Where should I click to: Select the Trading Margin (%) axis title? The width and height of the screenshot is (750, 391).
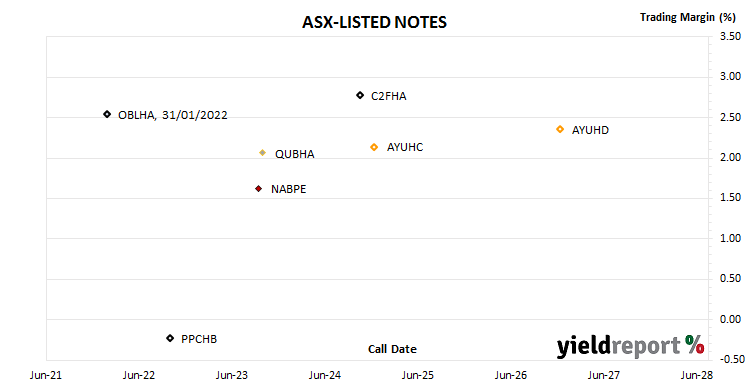pyautogui.click(x=687, y=17)
